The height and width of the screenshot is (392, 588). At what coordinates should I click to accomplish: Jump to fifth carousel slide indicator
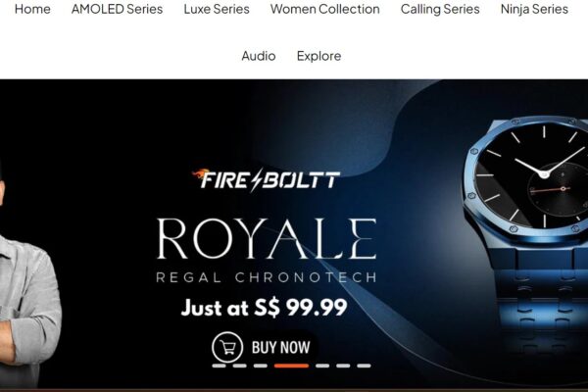point(322,366)
